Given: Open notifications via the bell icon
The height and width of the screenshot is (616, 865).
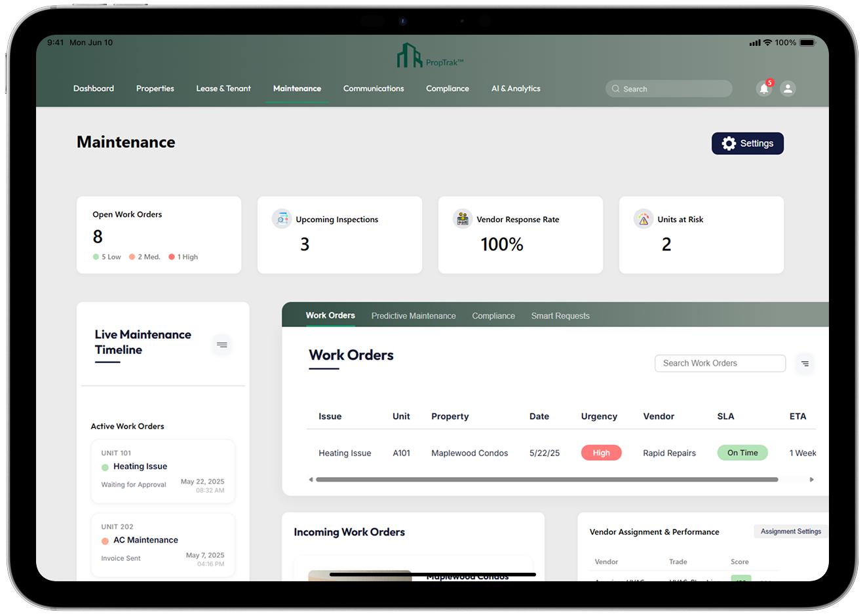Looking at the screenshot, I should [763, 88].
